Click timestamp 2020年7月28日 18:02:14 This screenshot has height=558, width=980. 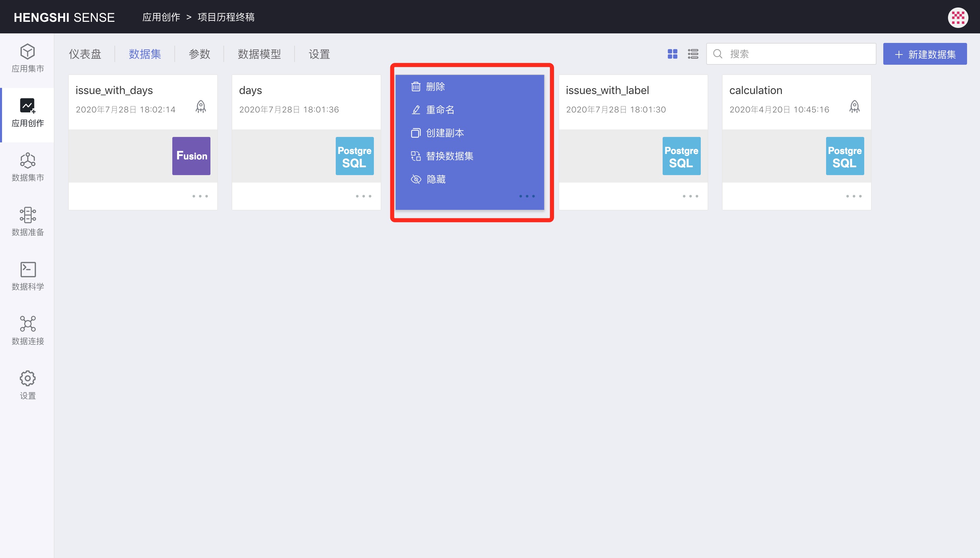pos(126,110)
